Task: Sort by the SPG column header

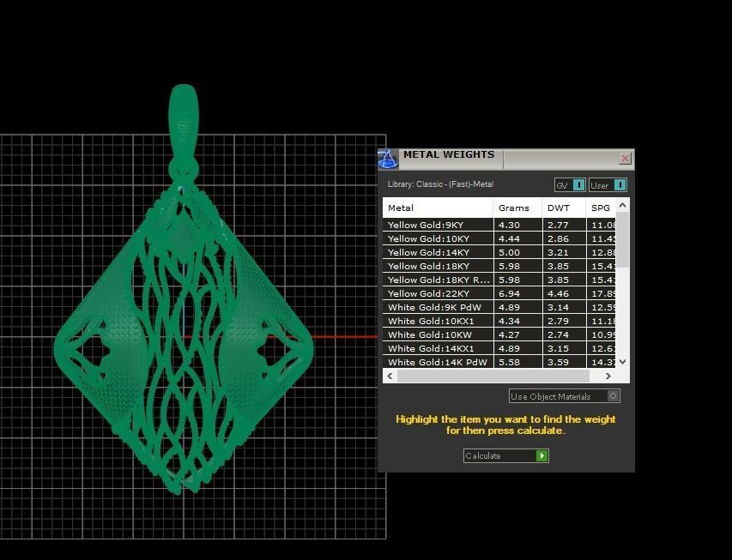Action: coord(601,208)
